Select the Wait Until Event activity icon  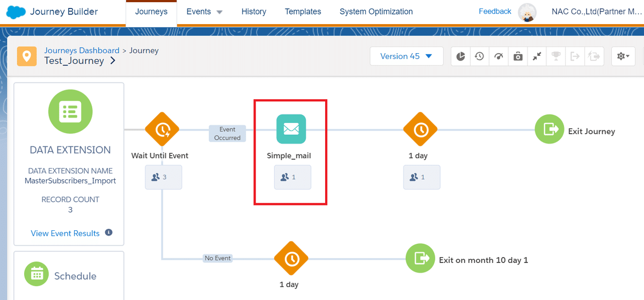tap(162, 129)
